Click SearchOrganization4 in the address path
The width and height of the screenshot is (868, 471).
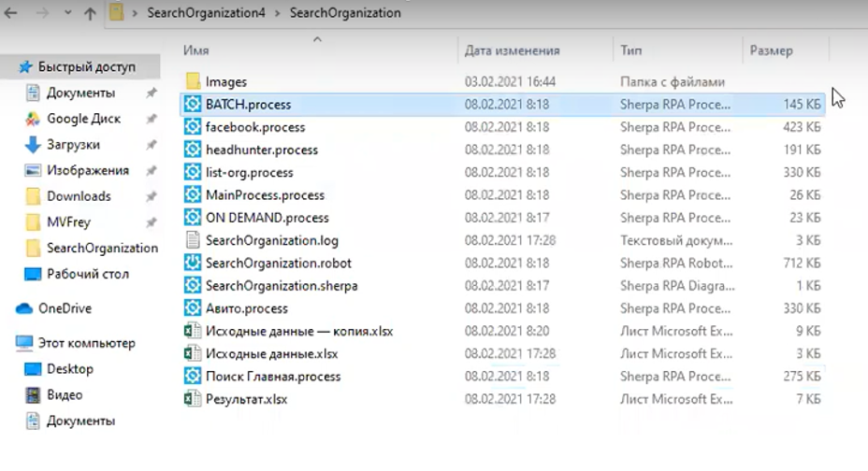click(210, 13)
